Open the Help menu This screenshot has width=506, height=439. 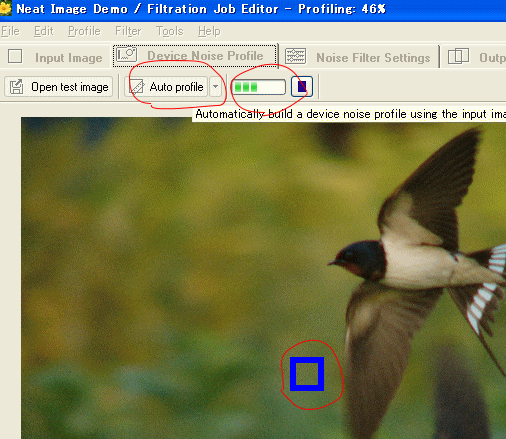pyautogui.click(x=209, y=31)
